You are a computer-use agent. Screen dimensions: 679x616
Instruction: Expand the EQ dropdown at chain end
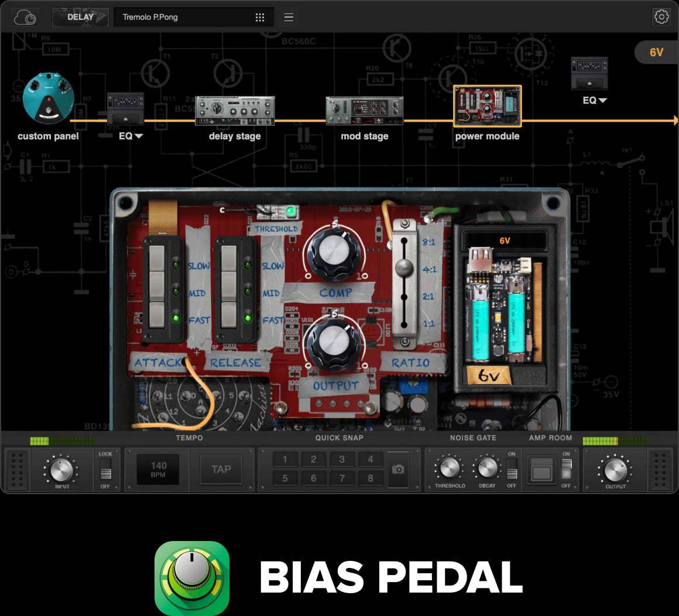[595, 100]
